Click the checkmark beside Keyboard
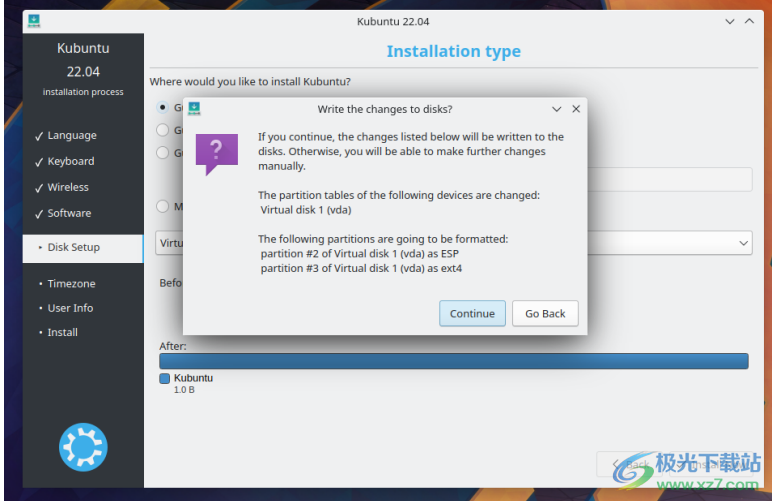 coord(39,162)
